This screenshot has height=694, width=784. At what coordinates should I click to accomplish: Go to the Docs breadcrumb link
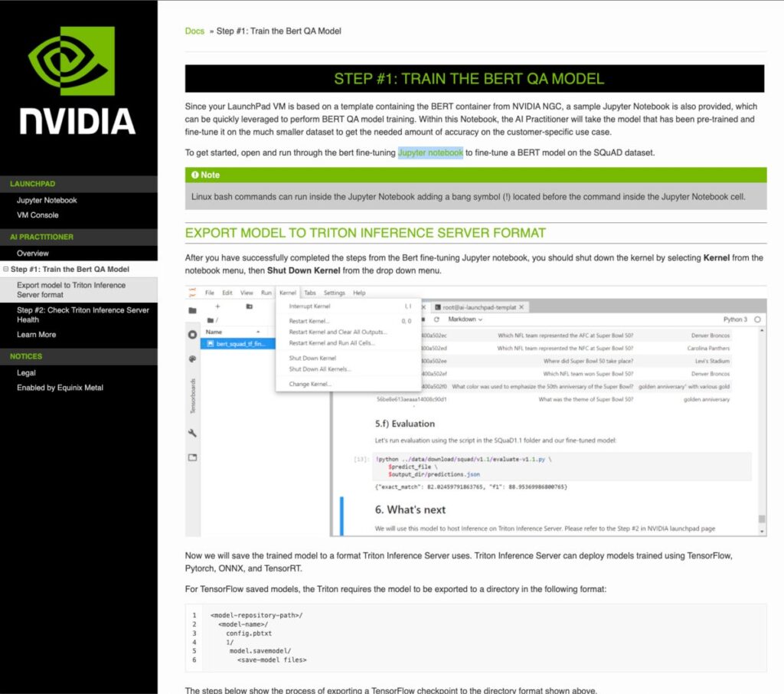coord(194,31)
